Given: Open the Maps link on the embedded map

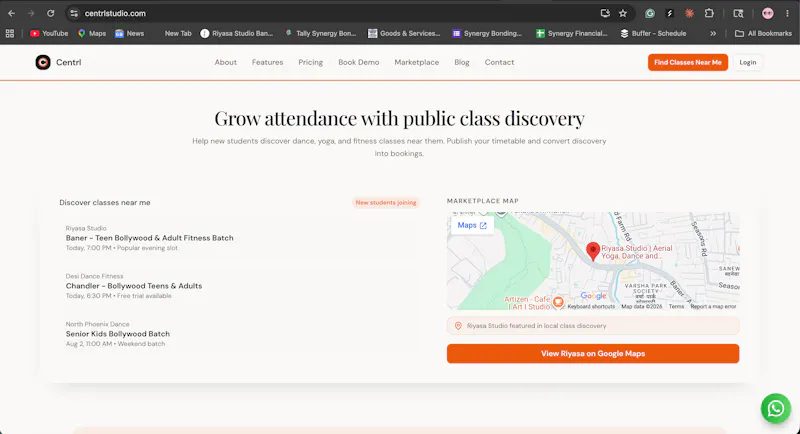Looking at the screenshot, I should [472, 225].
